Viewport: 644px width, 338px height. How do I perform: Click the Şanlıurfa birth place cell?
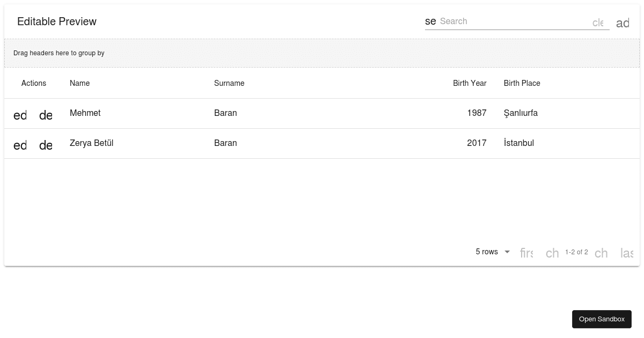click(521, 113)
